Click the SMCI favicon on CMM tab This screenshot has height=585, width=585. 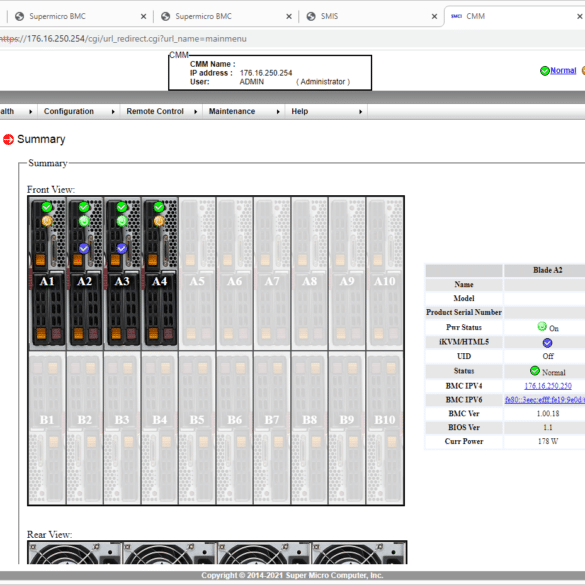click(x=456, y=16)
